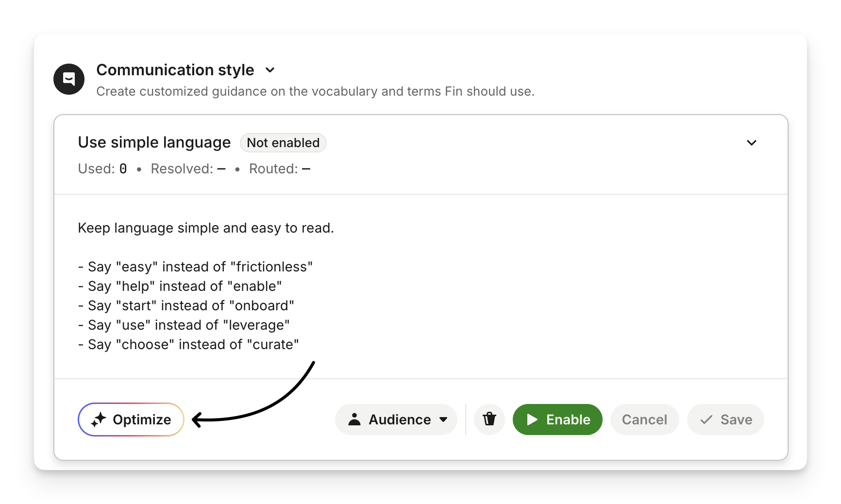
Task: Enable the Use simple language guidance
Action: 557,420
